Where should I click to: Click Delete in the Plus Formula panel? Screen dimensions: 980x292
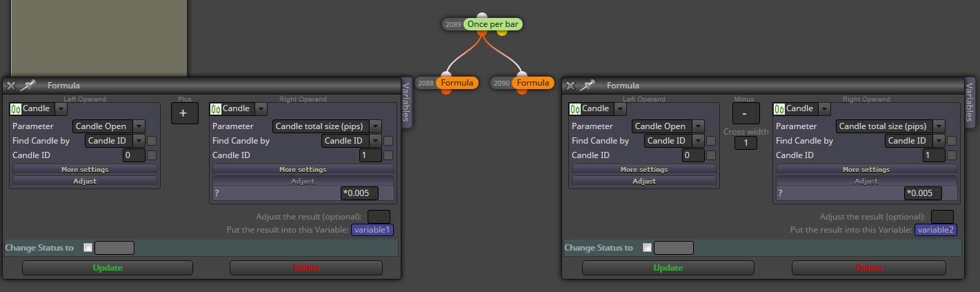[306, 268]
